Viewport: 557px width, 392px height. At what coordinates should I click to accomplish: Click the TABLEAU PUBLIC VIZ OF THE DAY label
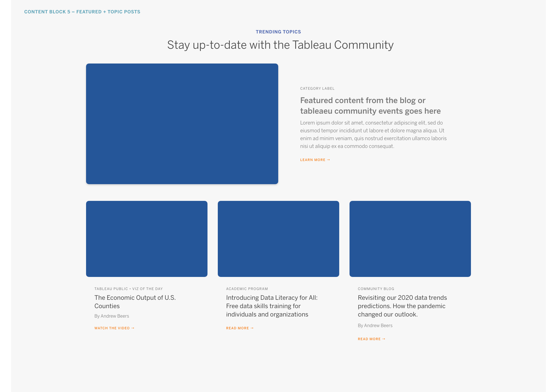[128, 289]
